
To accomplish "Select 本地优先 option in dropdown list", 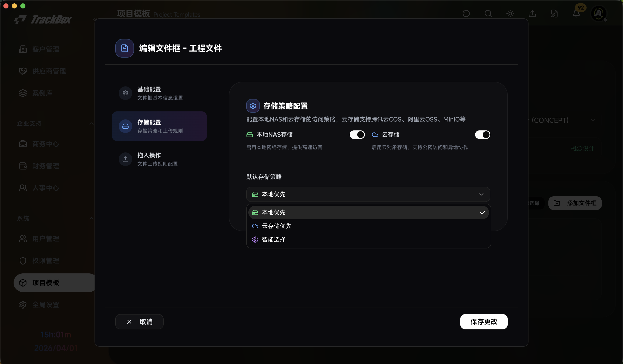I will pyautogui.click(x=368, y=212).
